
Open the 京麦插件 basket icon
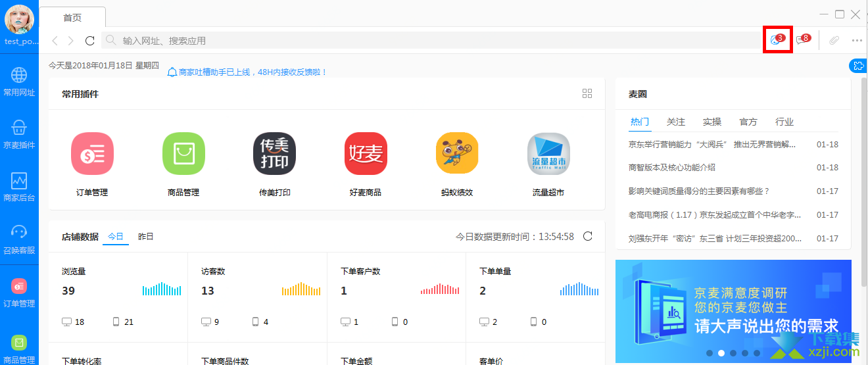(x=19, y=134)
